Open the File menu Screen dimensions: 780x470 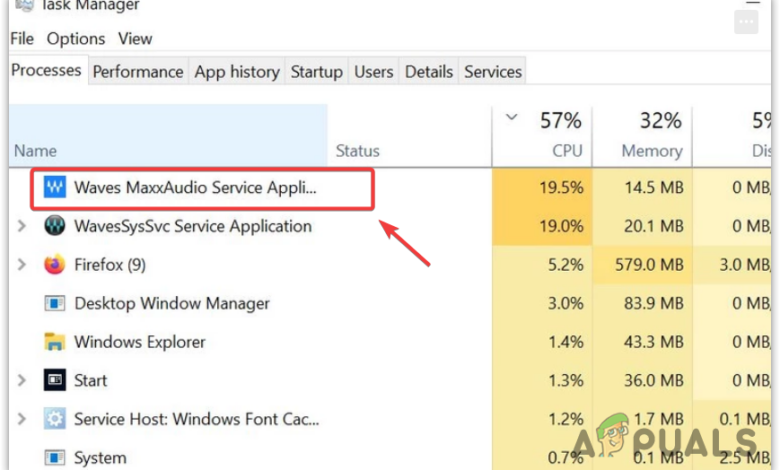(22, 39)
